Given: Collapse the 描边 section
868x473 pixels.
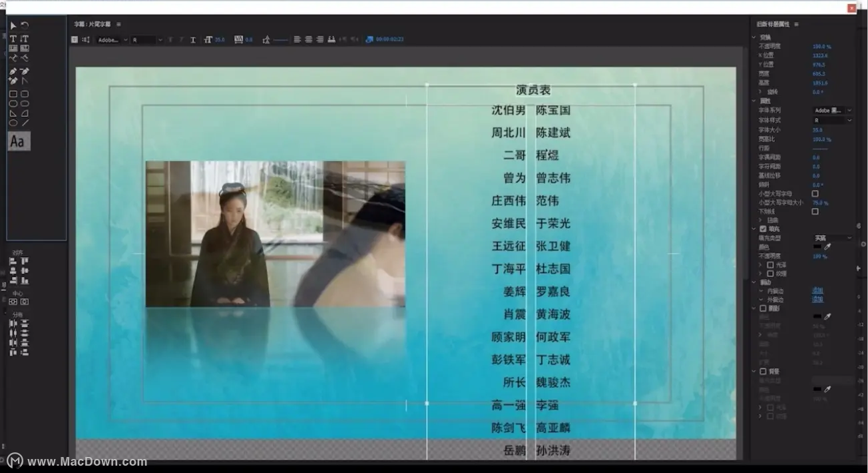Looking at the screenshot, I should coord(754,282).
